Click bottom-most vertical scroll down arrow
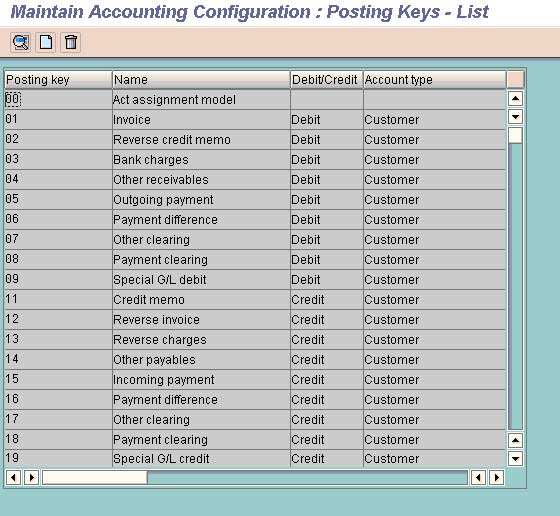Image resolution: width=560 pixels, height=516 pixels. tap(515, 458)
